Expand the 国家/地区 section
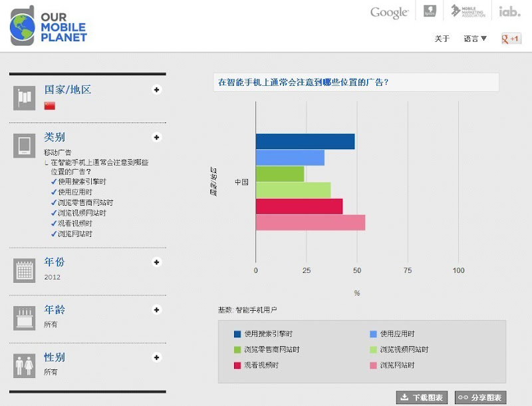Image resolution: width=532 pixels, height=406 pixels. pos(157,90)
